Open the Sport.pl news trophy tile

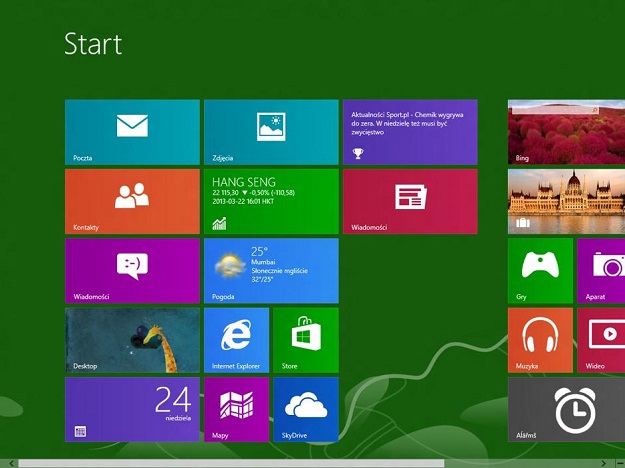[410, 132]
